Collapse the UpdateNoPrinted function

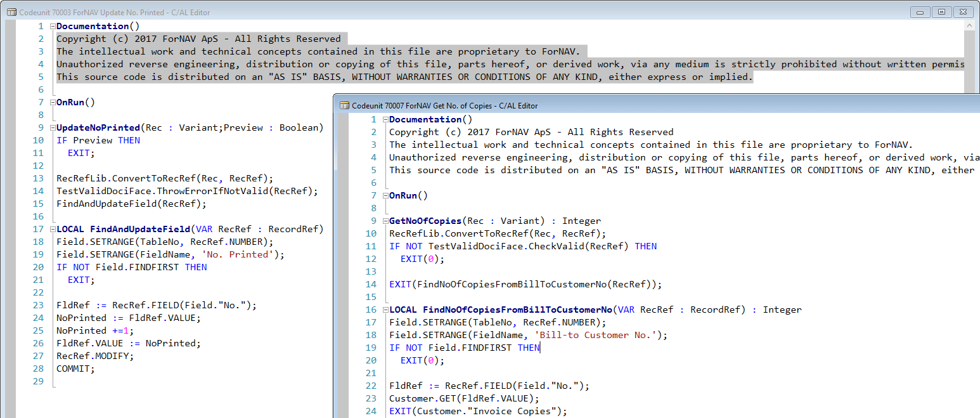(x=53, y=128)
